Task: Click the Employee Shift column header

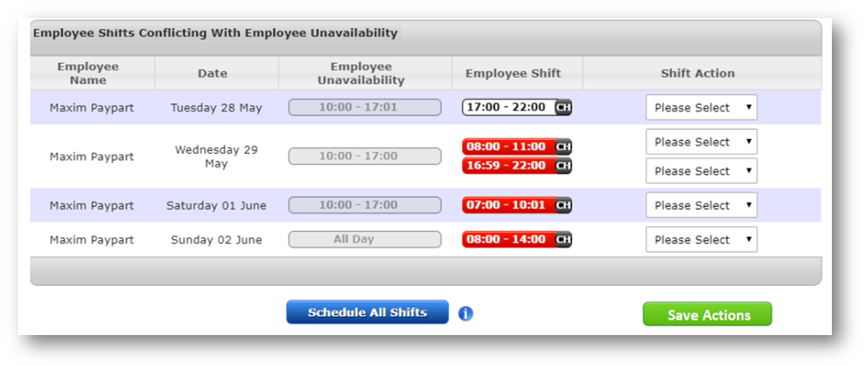Action: pyautogui.click(x=513, y=74)
